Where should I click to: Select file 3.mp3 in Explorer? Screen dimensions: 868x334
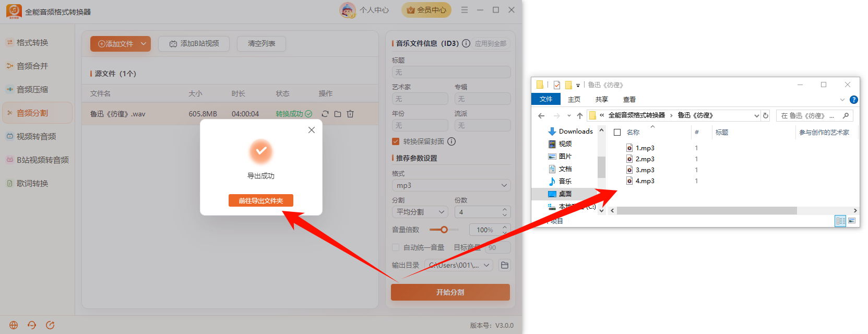tap(640, 170)
